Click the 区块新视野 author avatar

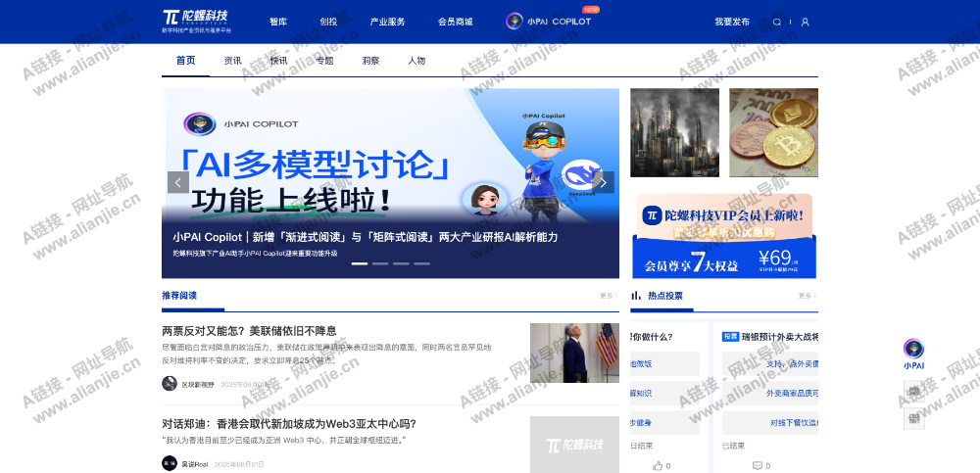170,384
